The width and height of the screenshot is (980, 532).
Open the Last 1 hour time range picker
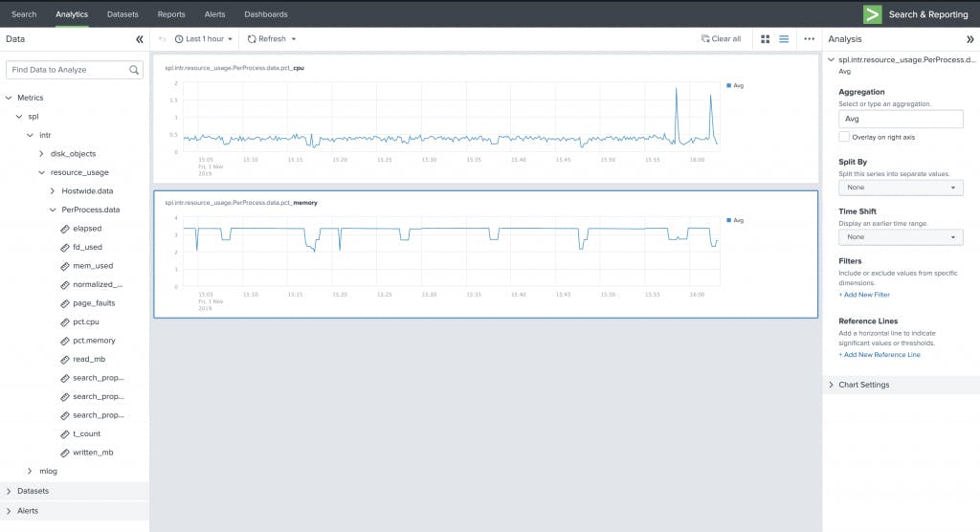pyautogui.click(x=204, y=39)
